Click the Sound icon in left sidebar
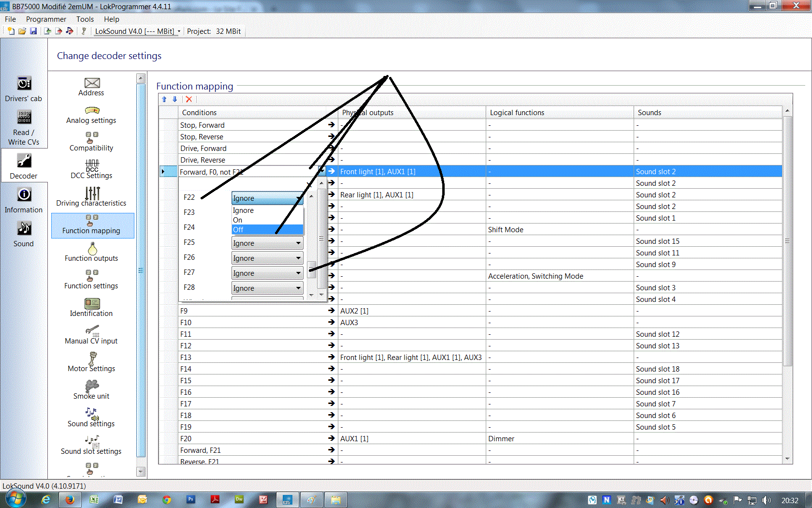The width and height of the screenshot is (812, 508). point(24,234)
